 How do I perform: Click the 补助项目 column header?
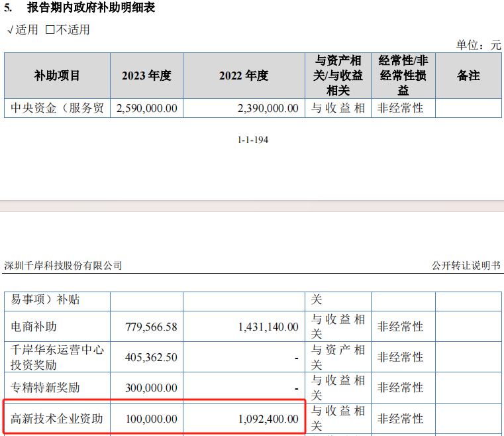pos(57,76)
